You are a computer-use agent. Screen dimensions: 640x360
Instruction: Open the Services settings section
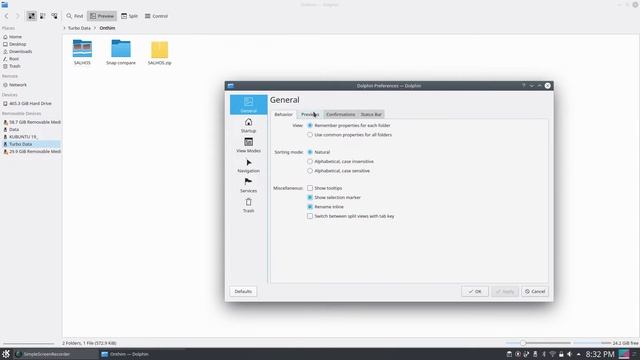[248, 185]
